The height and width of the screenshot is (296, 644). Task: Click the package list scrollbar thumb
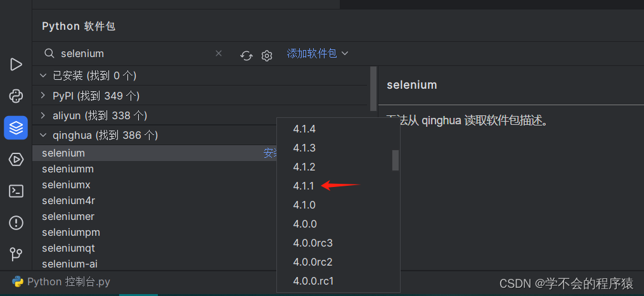(x=373, y=89)
